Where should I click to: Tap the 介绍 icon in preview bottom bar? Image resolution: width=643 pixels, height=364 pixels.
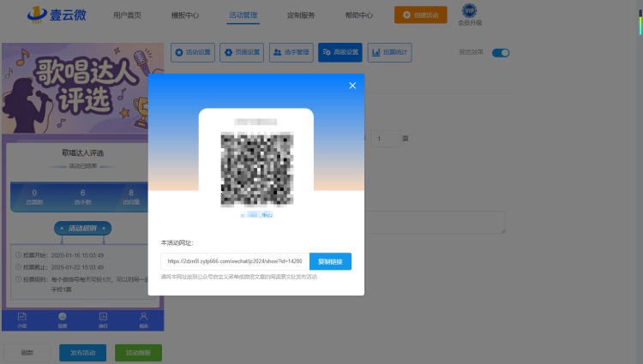pos(22,320)
